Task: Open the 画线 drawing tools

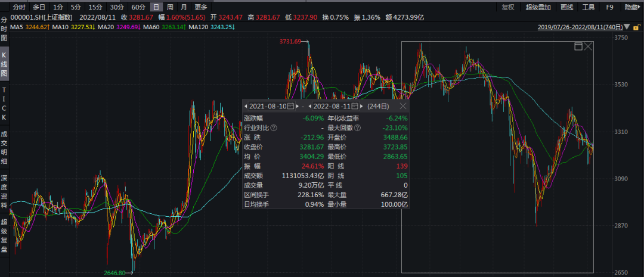Action: point(566,7)
